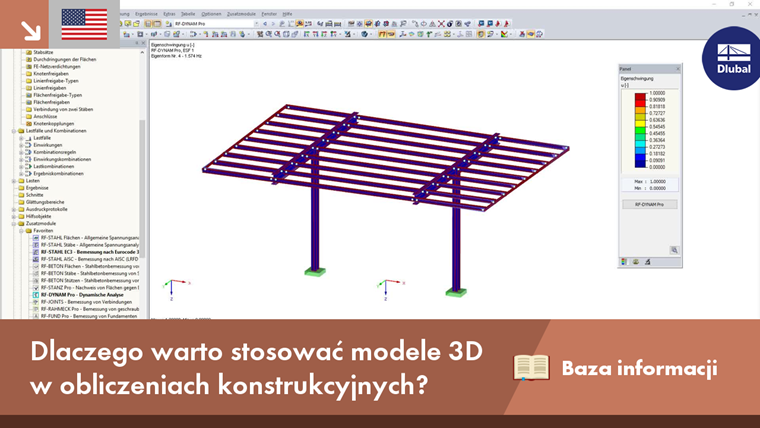
Task: Select Durchdringungen der Flächen tree item
Action: click(64, 59)
